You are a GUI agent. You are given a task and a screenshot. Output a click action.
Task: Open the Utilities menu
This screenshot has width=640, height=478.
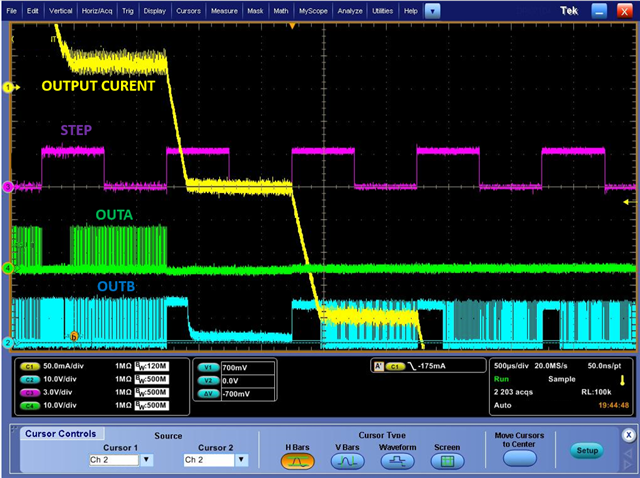(382, 11)
